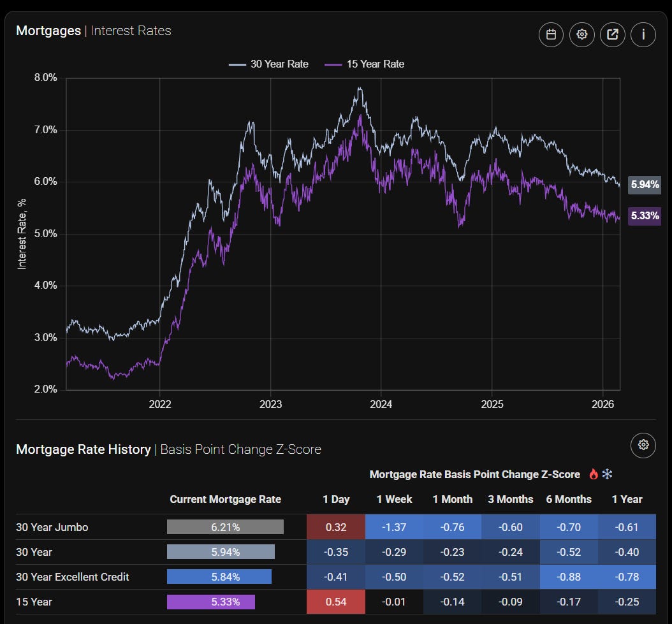Click the red 0.54 1 Day cell
This screenshot has height=624, width=672.
(336, 602)
